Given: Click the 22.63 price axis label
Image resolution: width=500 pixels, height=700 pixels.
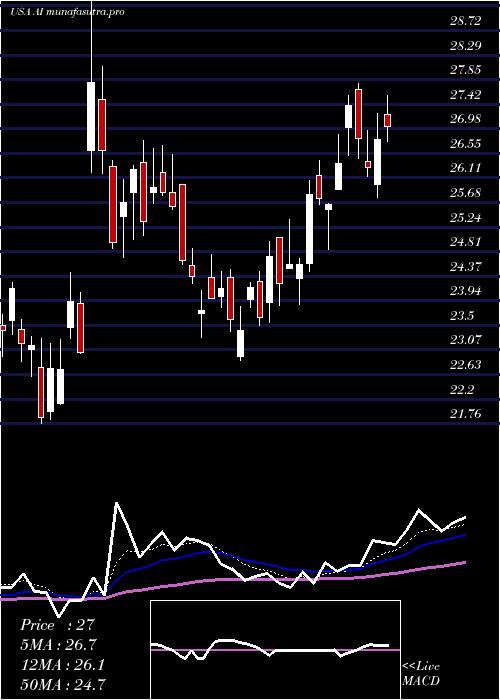Looking at the screenshot, I should [x=466, y=365].
